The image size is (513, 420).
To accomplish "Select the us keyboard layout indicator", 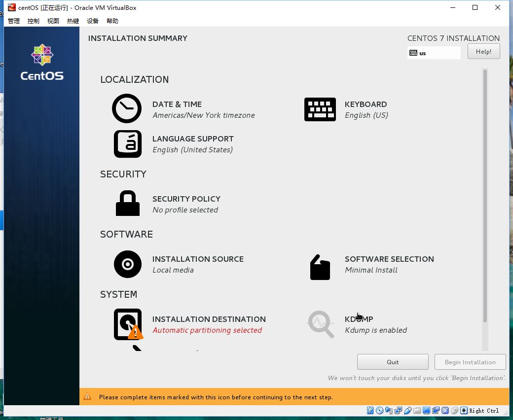I will 434,52.
